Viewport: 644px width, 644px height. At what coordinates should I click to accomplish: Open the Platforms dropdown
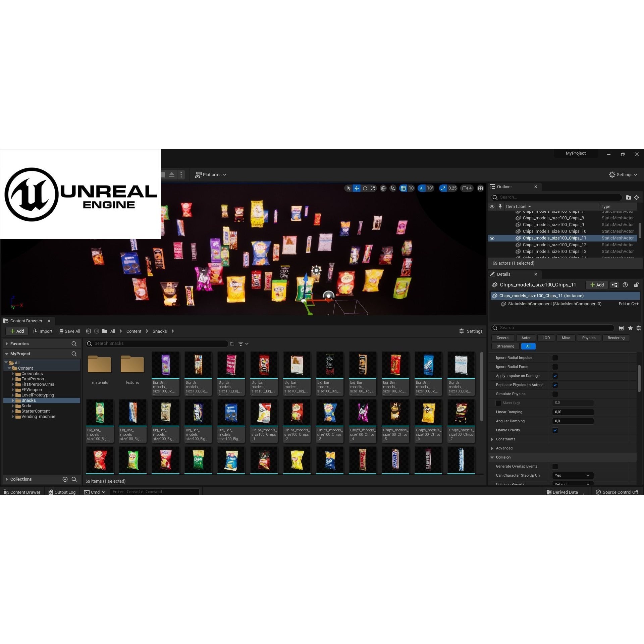pyautogui.click(x=211, y=174)
